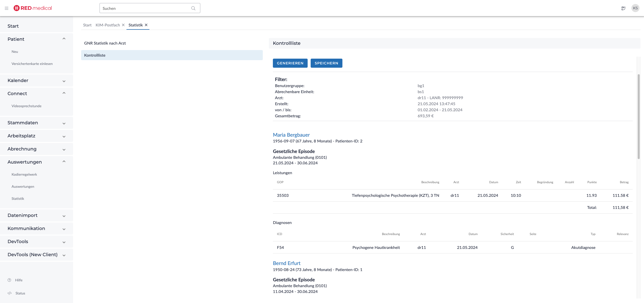Close the Statistik tab
This screenshot has width=644, height=303.
click(x=146, y=25)
